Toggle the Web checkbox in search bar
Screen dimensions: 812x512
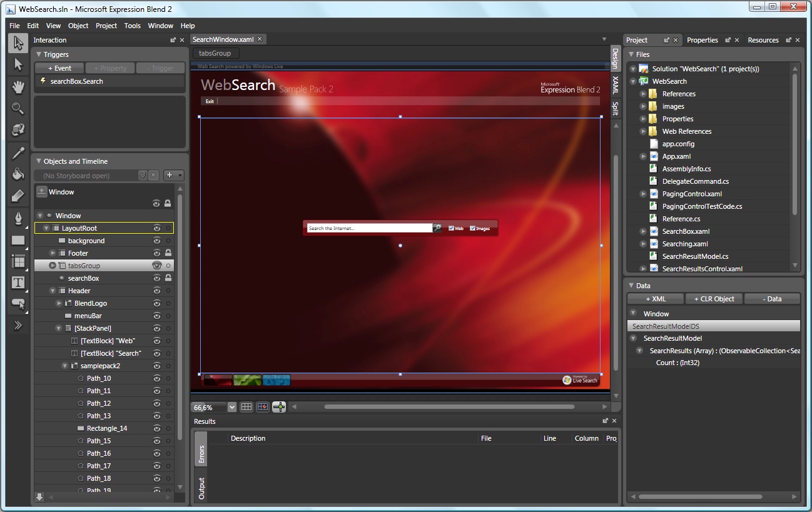(x=451, y=228)
